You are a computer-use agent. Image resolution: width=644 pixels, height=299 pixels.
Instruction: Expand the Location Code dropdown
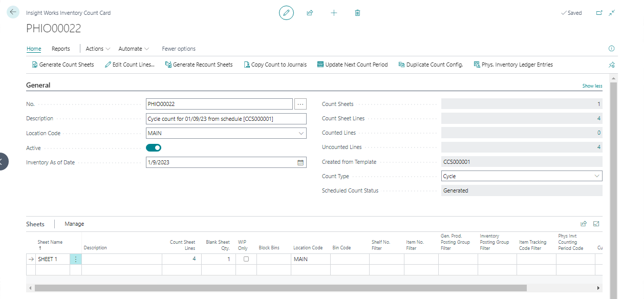pyautogui.click(x=300, y=134)
